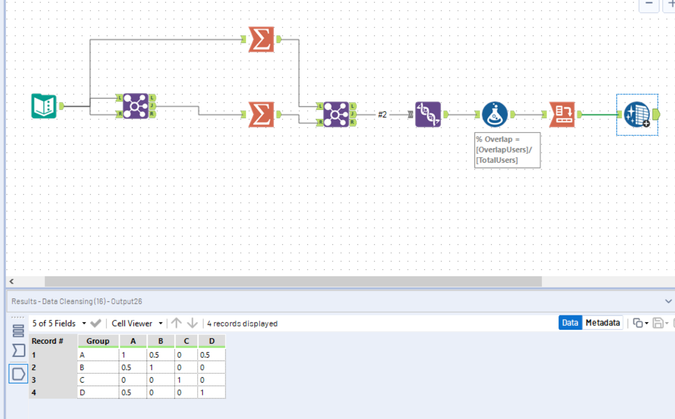Click the Text Input output anchor
The width and height of the screenshot is (675, 419).
pyautogui.click(x=62, y=106)
